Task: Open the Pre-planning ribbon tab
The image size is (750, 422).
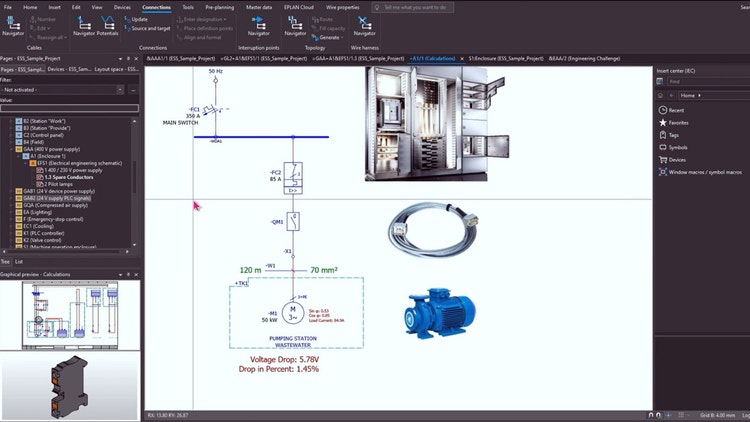Action: tap(221, 6)
